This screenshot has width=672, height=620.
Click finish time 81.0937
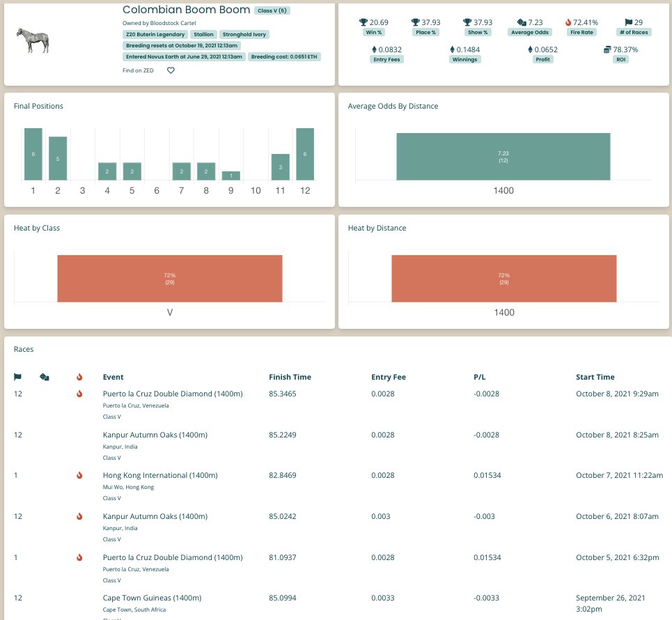click(283, 557)
